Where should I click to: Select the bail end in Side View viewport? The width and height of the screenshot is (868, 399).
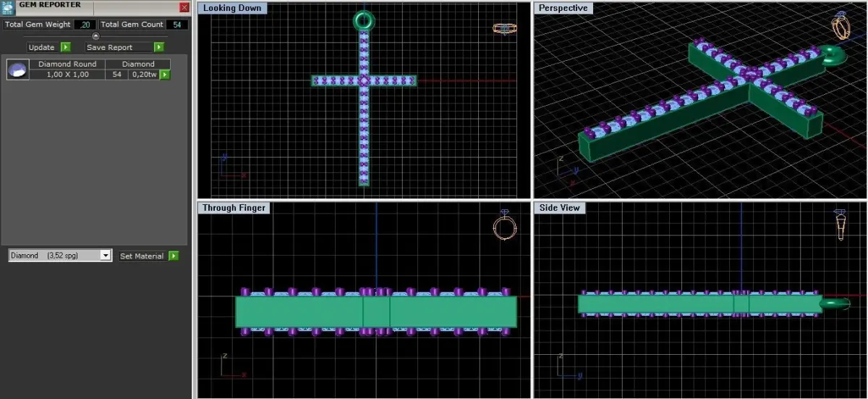[833, 304]
